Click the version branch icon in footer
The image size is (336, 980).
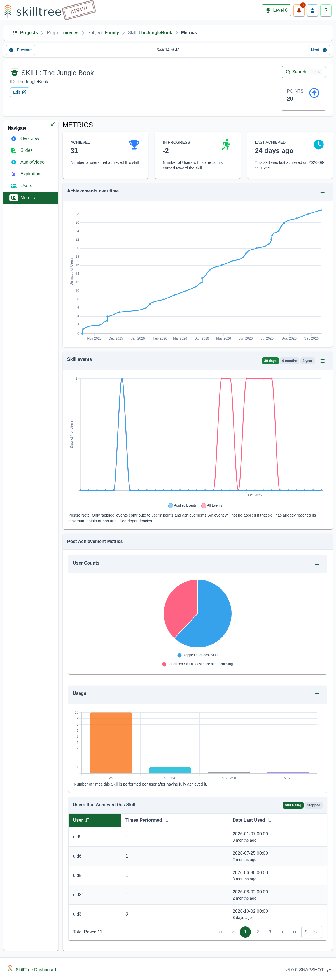point(329,970)
